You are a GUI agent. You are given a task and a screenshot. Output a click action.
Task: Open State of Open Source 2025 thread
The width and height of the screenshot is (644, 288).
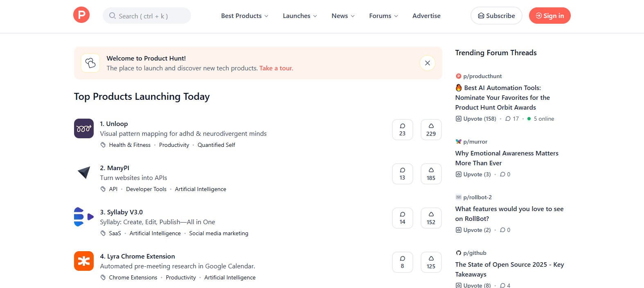(510, 269)
